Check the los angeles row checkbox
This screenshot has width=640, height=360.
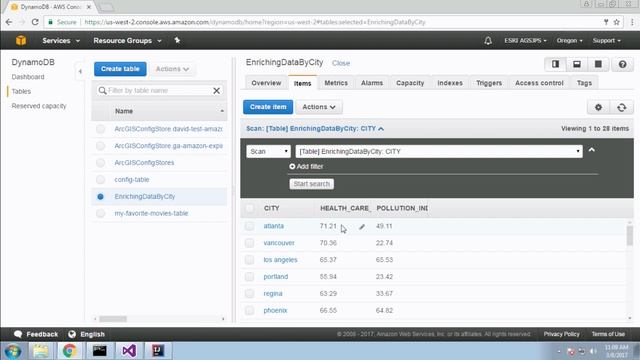click(249, 260)
